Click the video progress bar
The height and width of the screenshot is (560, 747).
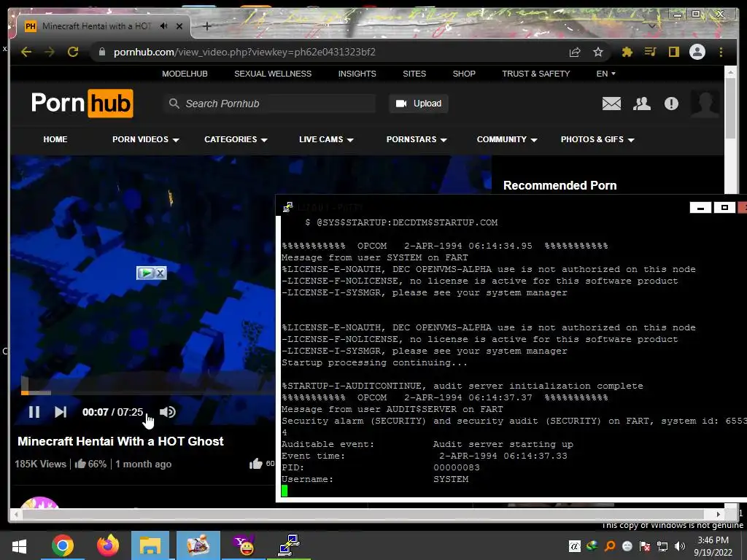coord(147,393)
